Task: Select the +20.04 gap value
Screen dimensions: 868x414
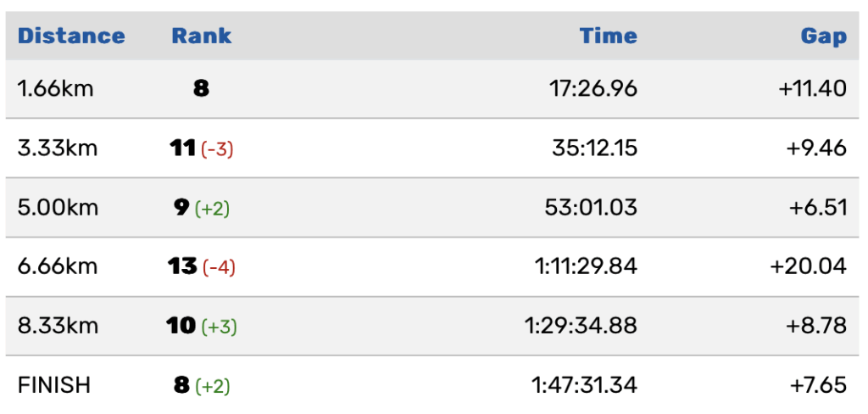Action: tap(808, 267)
